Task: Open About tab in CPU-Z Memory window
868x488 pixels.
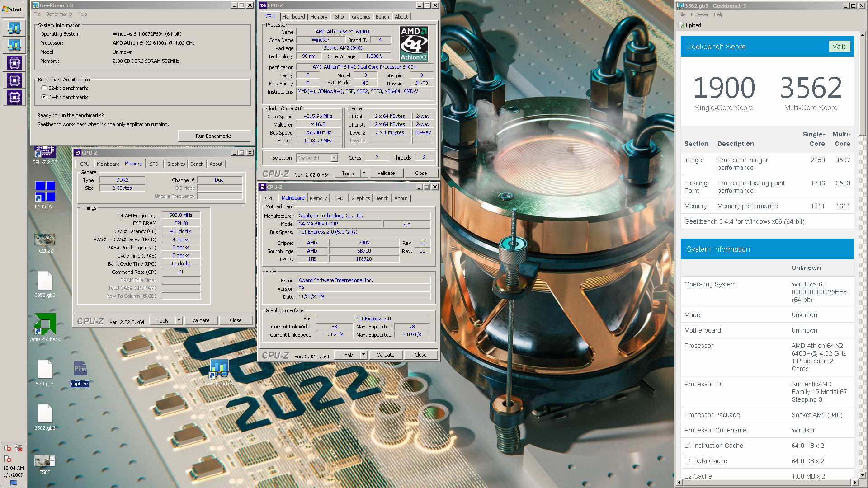Action: coord(216,164)
